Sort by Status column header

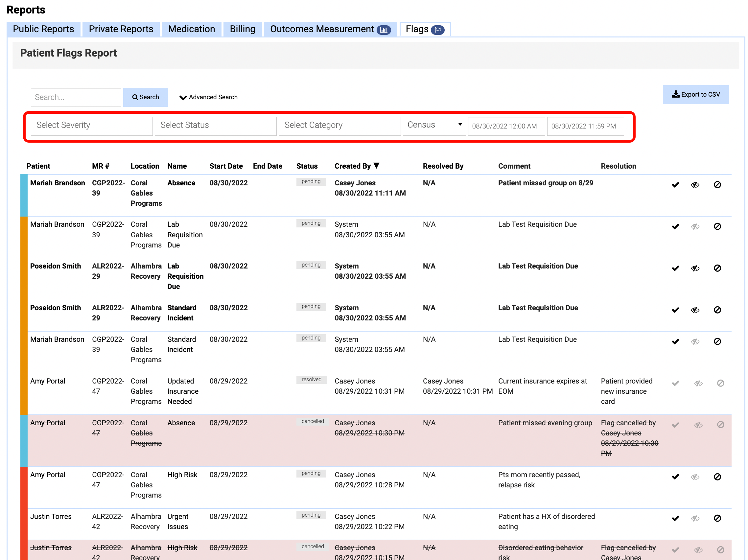point(307,166)
